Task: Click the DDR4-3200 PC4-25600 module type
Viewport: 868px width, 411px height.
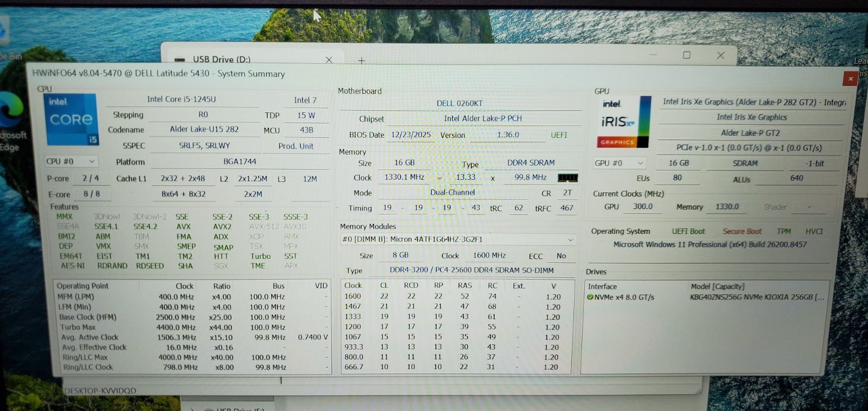Action: pyautogui.click(x=471, y=270)
